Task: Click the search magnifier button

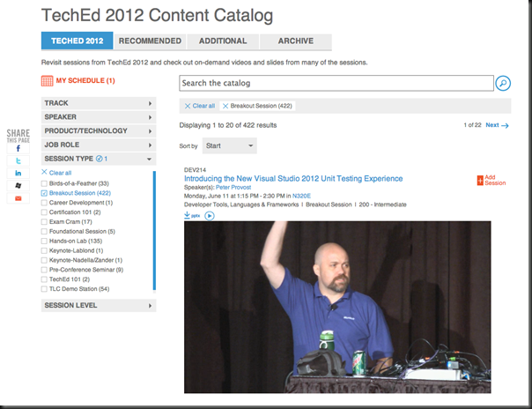Action: 503,83
